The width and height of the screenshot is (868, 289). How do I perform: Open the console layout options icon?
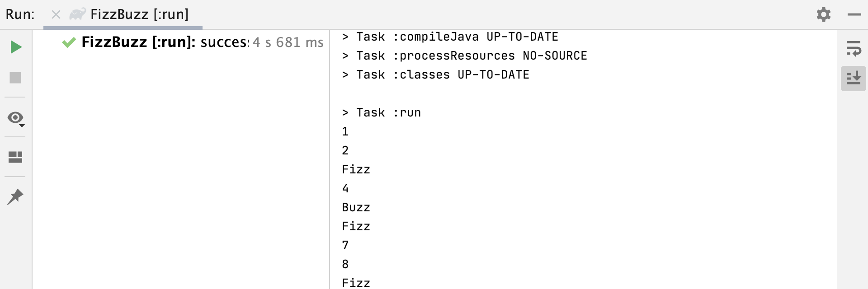(15, 157)
